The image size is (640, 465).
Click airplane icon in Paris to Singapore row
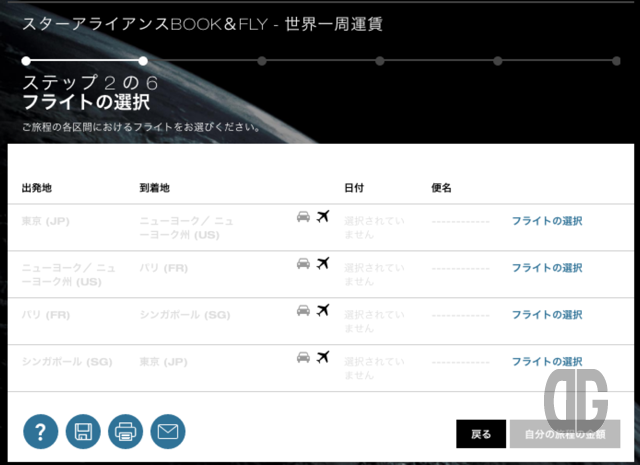point(323,310)
